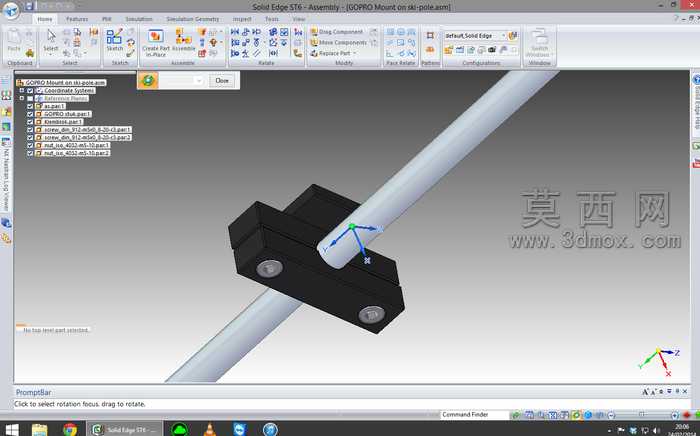This screenshot has height=436, width=700.
Task: Click the Command Finder search field
Action: (x=474, y=415)
